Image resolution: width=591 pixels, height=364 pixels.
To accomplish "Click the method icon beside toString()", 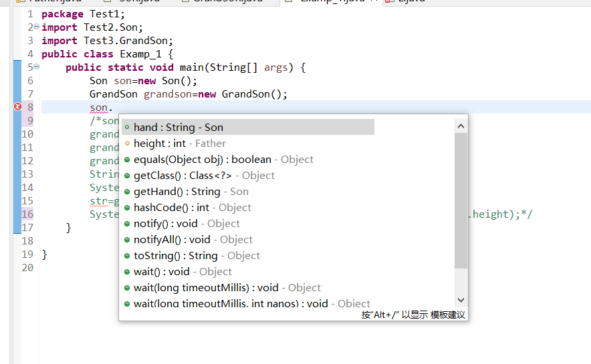I will pyautogui.click(x=127, y=256).
